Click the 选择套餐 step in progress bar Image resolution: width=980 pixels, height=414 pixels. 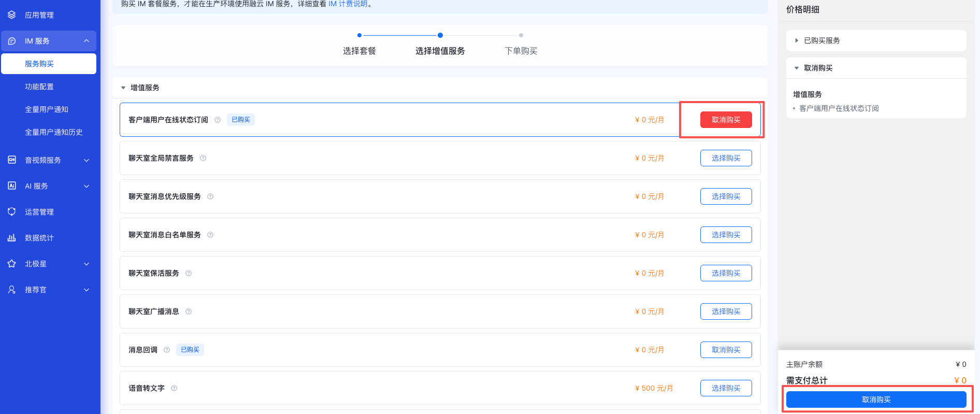coord(359,51)
